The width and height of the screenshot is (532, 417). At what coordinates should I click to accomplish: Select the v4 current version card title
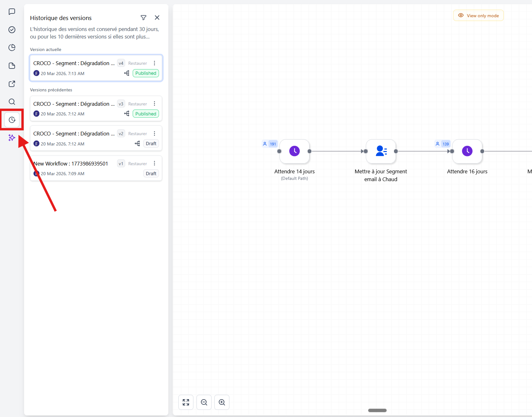click(74, 63)
